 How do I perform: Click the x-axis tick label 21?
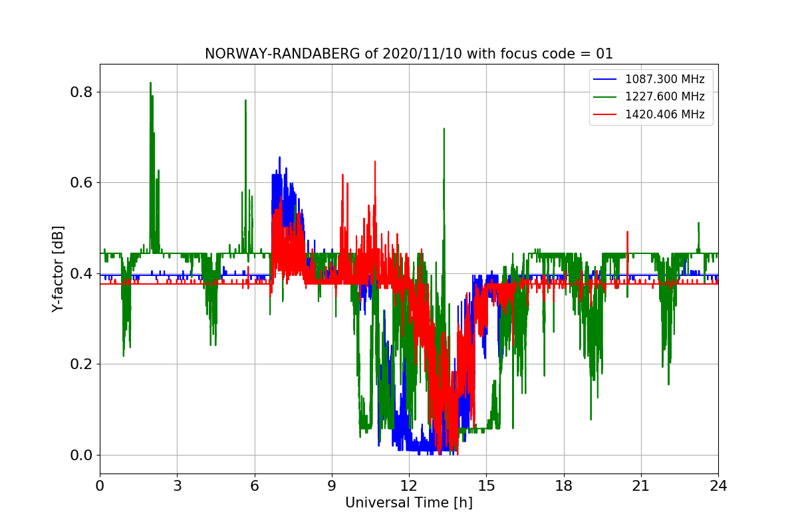(641, 485)
